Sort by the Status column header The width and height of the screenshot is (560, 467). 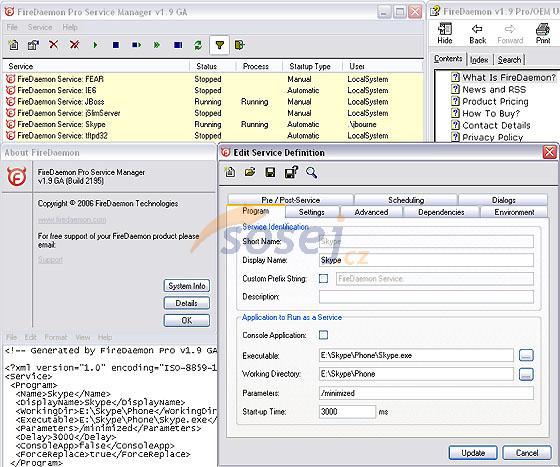212,66
